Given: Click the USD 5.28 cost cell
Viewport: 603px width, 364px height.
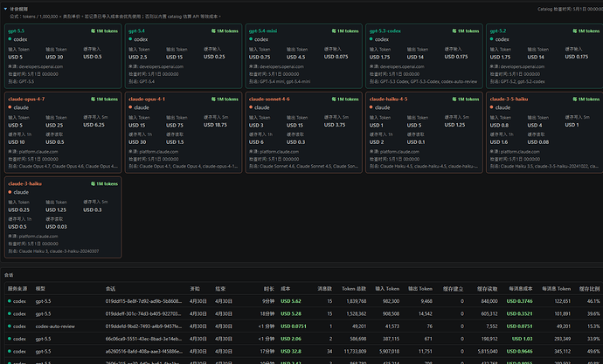Looking at the screenshot, I should pyautogui.click(x=291, y=313).
